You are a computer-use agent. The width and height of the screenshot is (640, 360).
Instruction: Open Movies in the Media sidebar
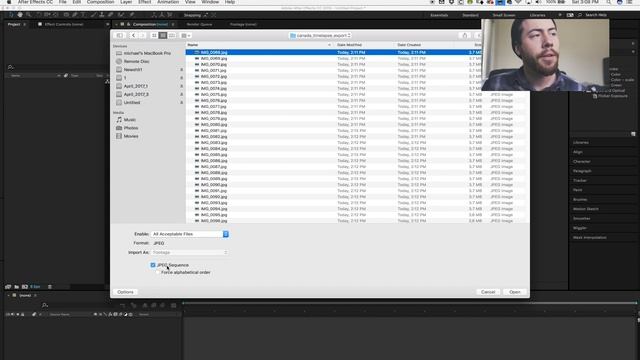point(131,136)
